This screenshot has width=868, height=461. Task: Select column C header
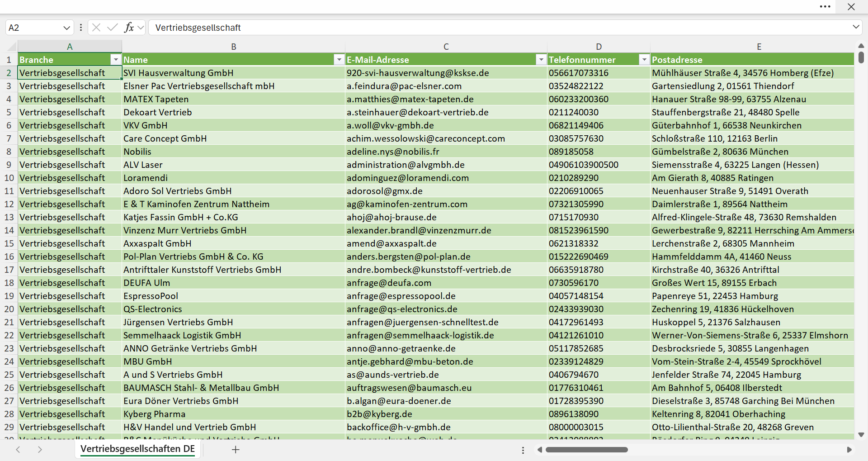coord(446,47)
